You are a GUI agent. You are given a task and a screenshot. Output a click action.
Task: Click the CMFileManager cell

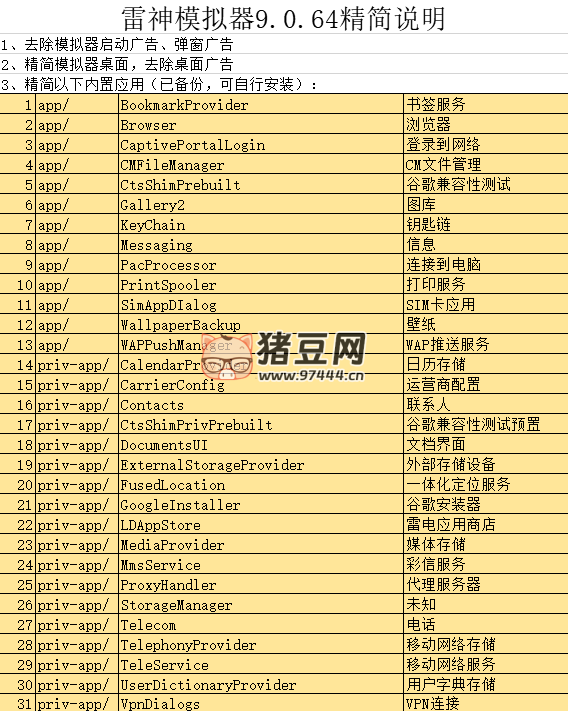click(x=261, y=164)
